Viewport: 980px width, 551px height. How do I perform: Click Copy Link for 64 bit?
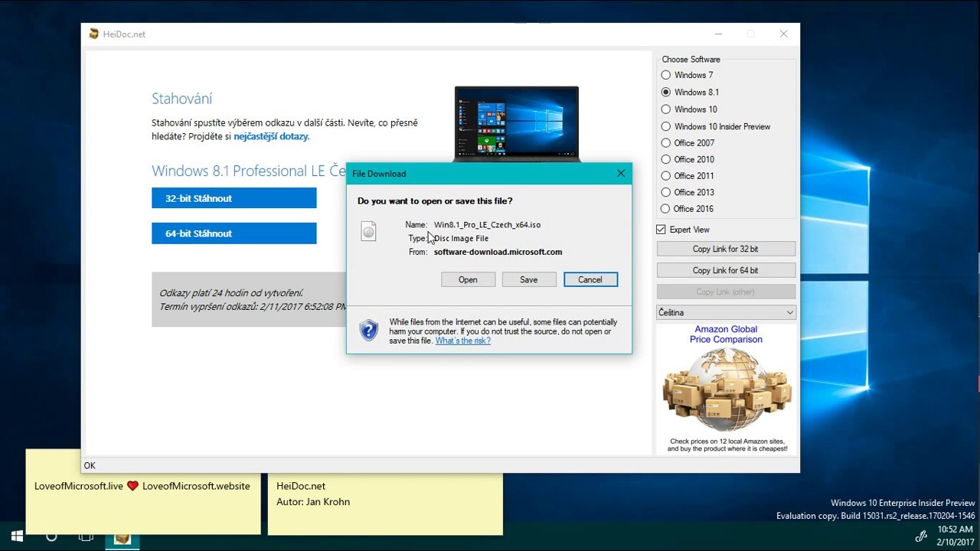coord(726,270)
